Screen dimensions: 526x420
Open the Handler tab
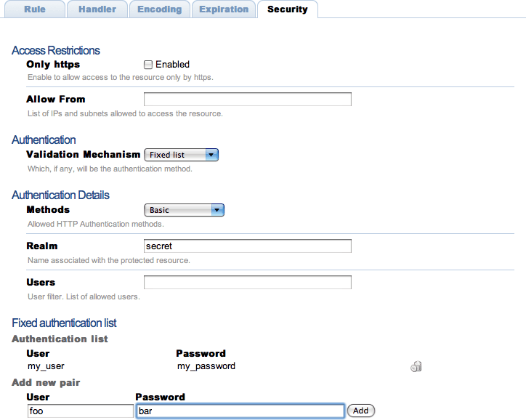point(97,9)
